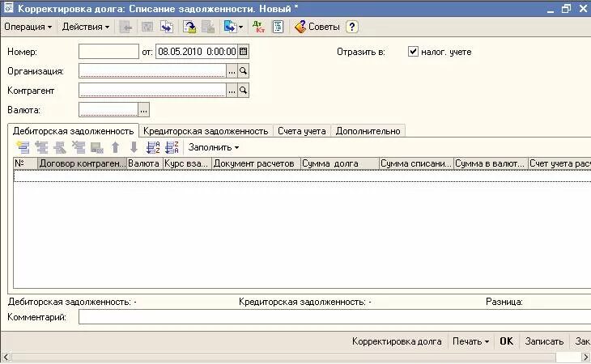Click the Номер input field
The height and width of the screenshot is (364, 591).
click(108, 52)
